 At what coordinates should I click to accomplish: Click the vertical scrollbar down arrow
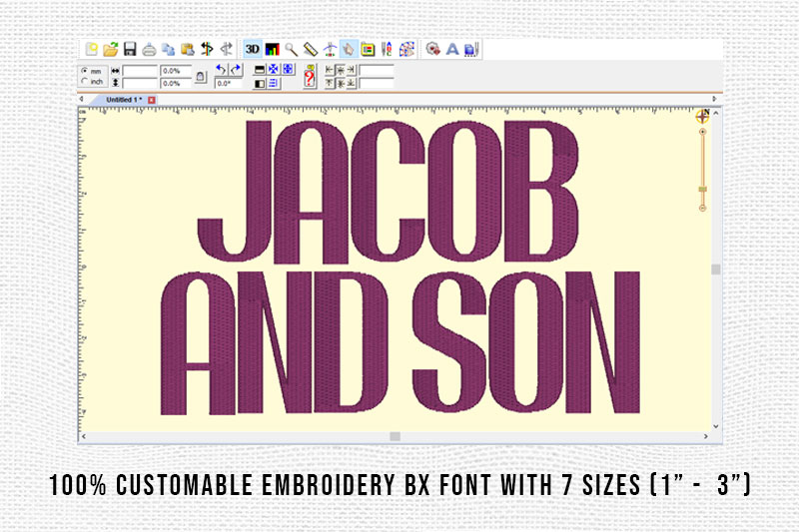point(716,426)
